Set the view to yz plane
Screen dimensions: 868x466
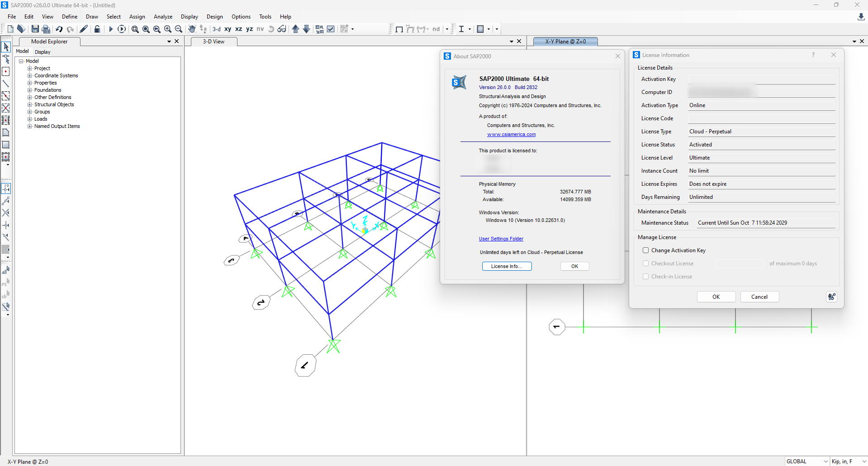coord(250,29)
